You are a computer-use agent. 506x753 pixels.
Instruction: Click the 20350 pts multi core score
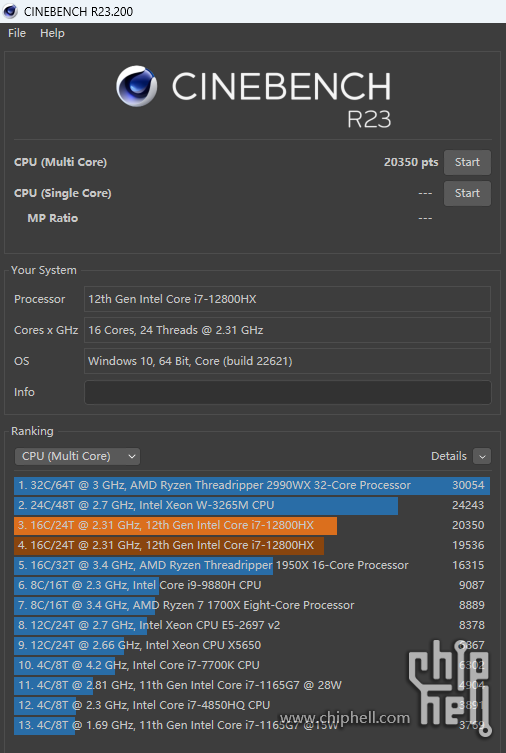[411, 162]
